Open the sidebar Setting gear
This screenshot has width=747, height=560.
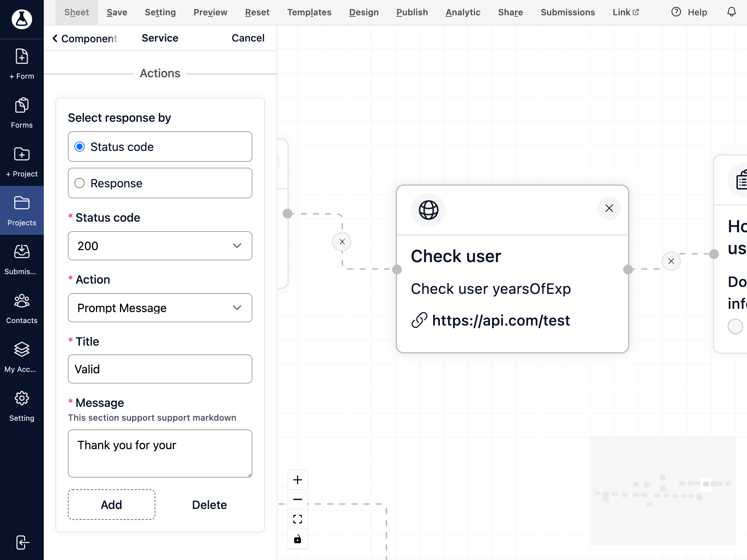tap(22, 406)
